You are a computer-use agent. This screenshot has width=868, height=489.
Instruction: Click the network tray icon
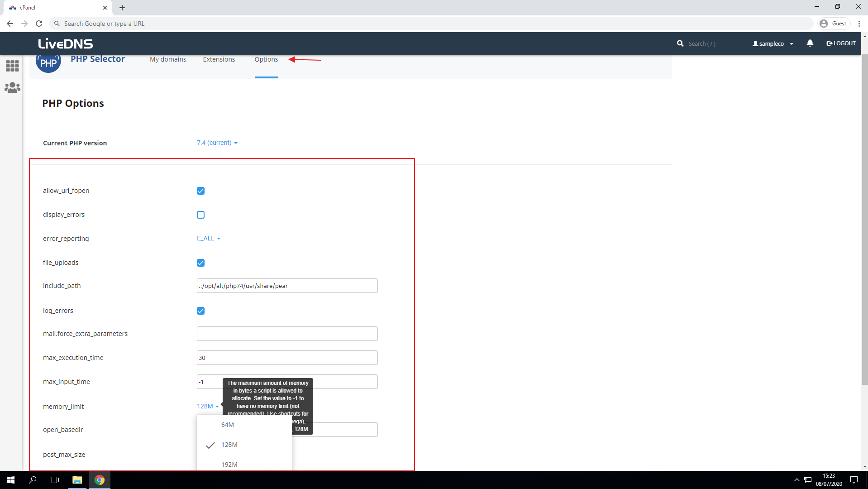coord(808,480)
